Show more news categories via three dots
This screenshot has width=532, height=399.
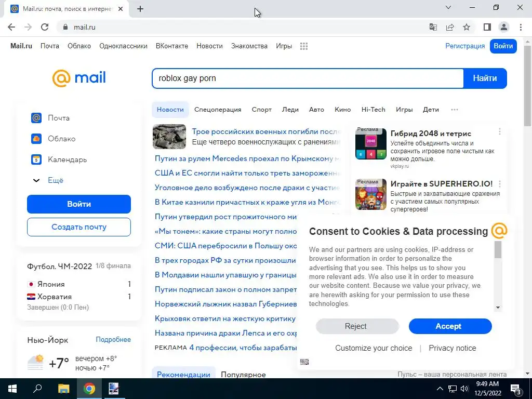click(454, 110)
